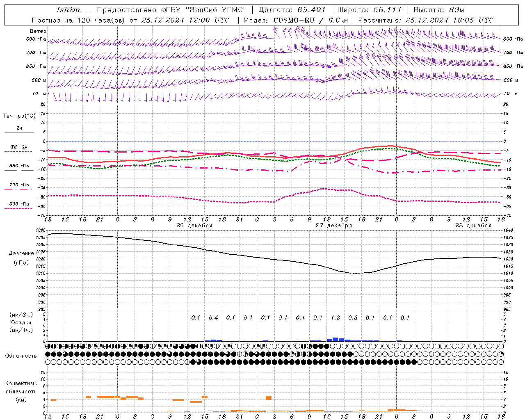The width and height of the screenshot is (525, 420).
Task: Click the "Конвективн." convective cloud label
Action: click(x=21, y=383)
